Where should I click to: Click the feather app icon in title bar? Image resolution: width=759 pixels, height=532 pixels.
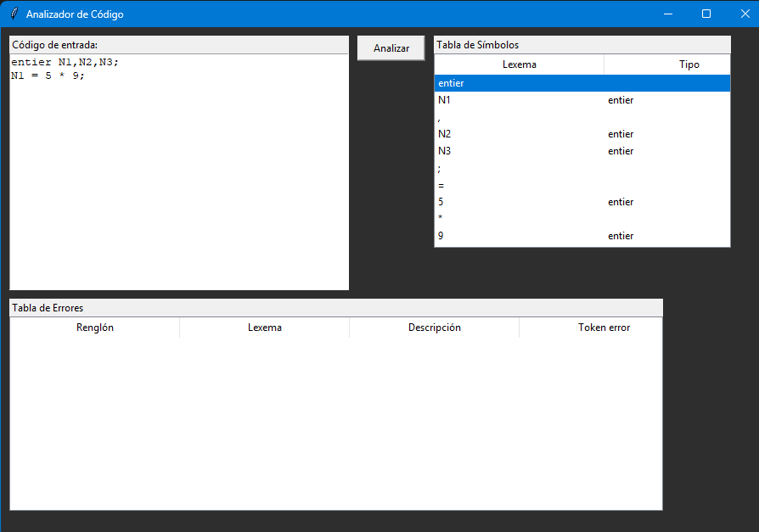tap(13, 14)
